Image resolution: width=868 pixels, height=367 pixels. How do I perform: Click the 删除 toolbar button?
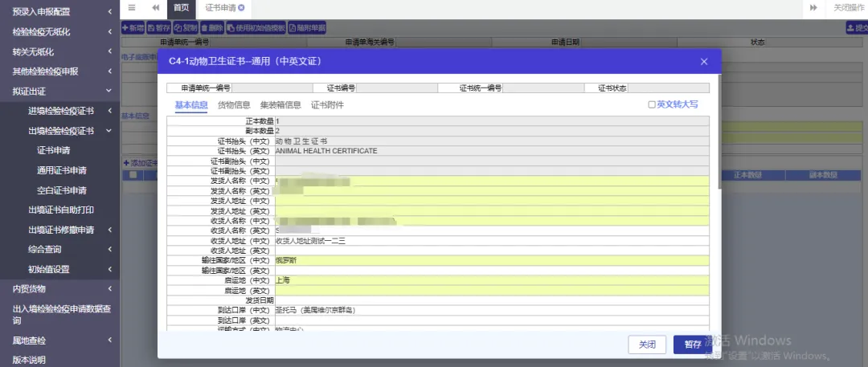point(212,27)
